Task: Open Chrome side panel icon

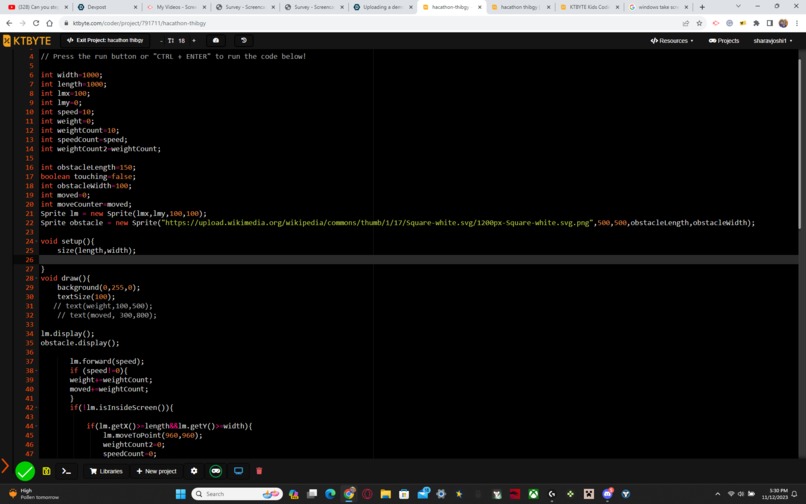Action: (770, 23)
